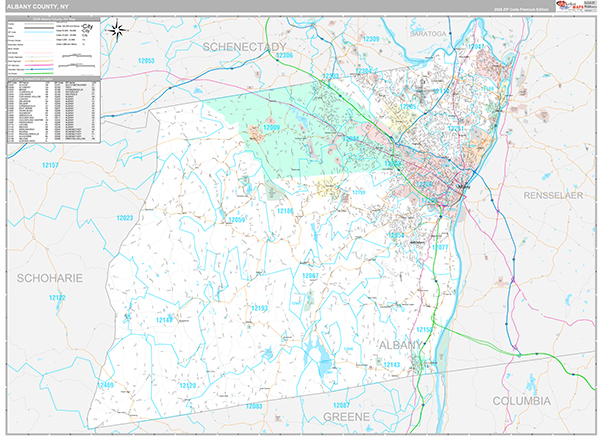Select ZIP code 12120 label
This screenshot has width=600, height=436.
[188, 385]
